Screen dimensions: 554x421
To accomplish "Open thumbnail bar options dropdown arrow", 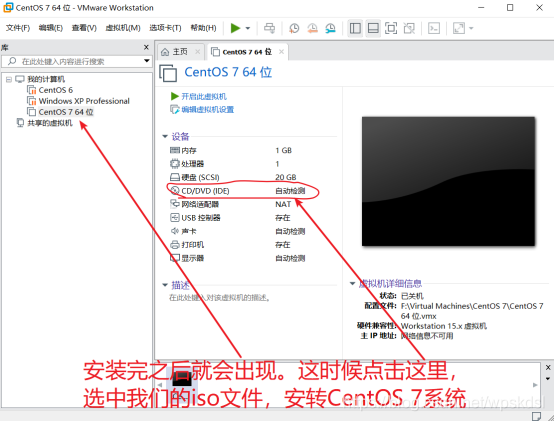I will click(x=548, y=379).
